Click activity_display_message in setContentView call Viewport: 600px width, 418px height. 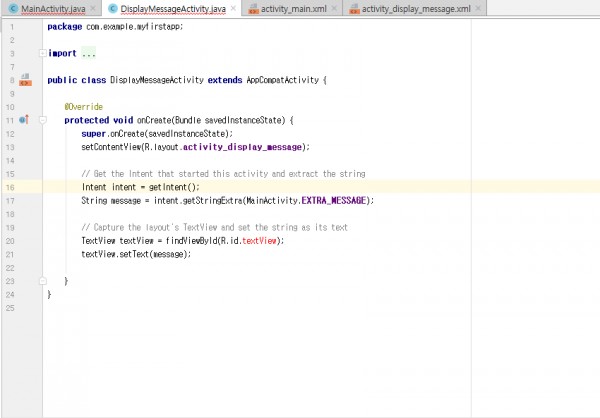coord(242,147)
